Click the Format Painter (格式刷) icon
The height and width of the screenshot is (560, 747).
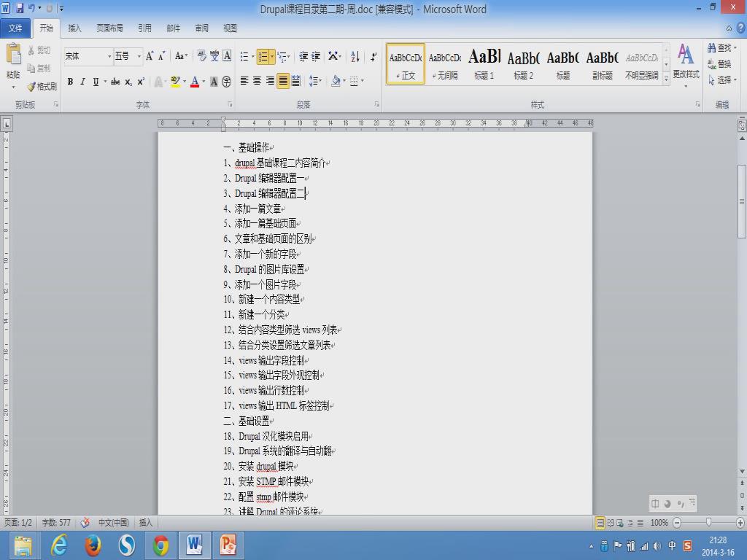pos(31,86)
